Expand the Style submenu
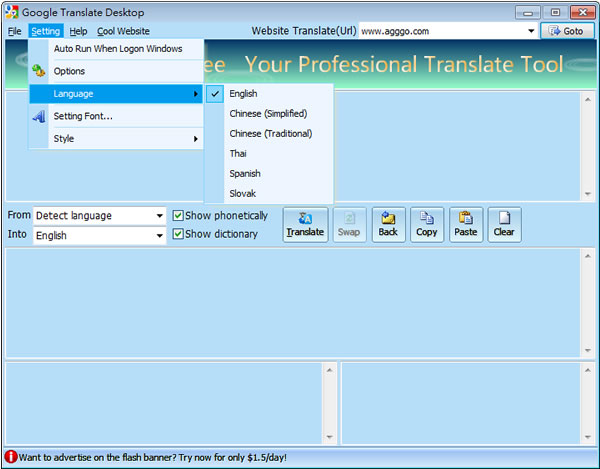The height and width of the screenshot is (469, 600). tap(116, 138)
